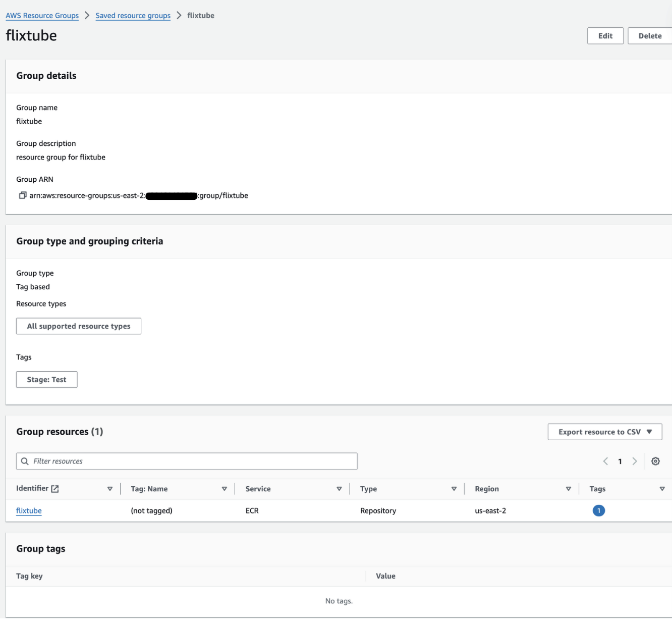Open Saved resource groups breadcrumb link
This screenshot has width=672, height=619.
[x=133, y=16]
